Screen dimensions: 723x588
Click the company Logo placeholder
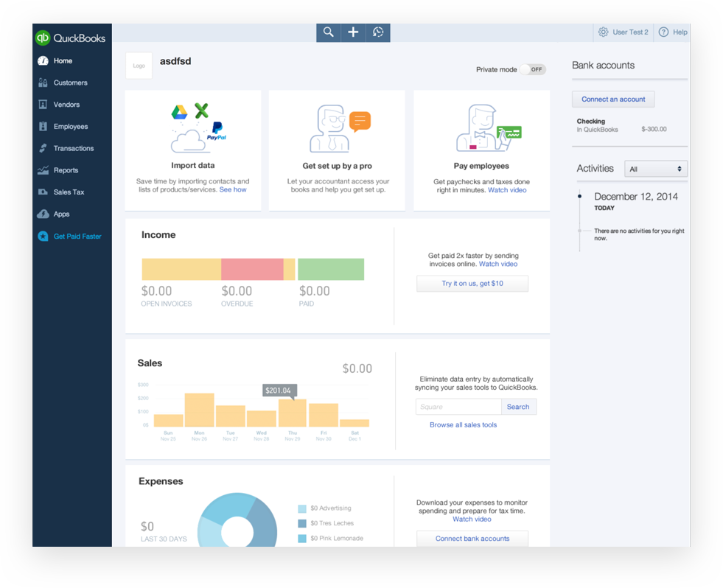(x=139, y=66)
